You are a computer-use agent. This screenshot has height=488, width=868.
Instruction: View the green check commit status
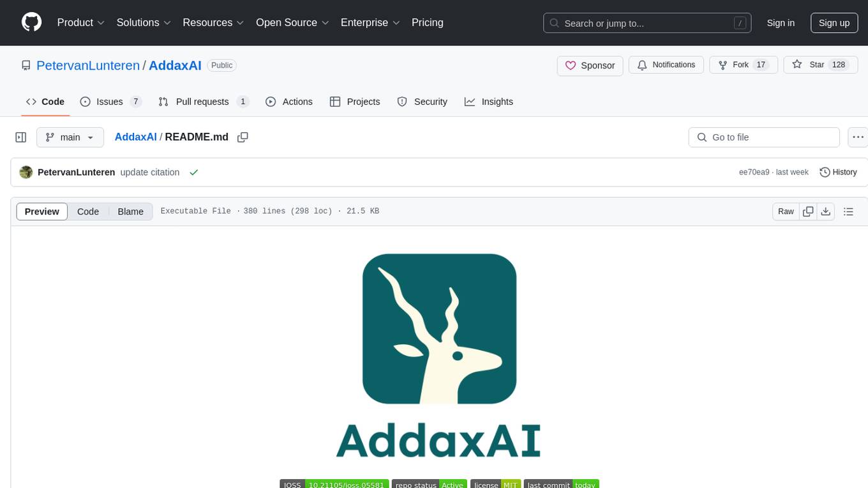[194, 172]
